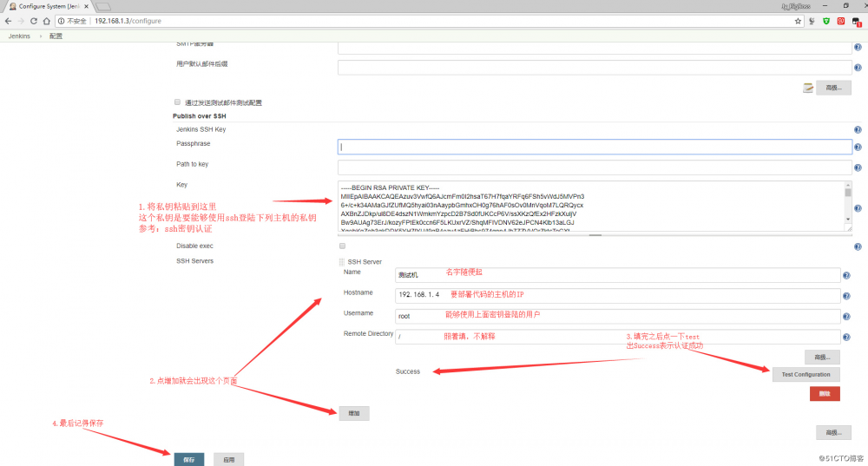The height and width of the screenshot is (466, 868).
Task: Click the Success status text
Action: click(408, 371)
